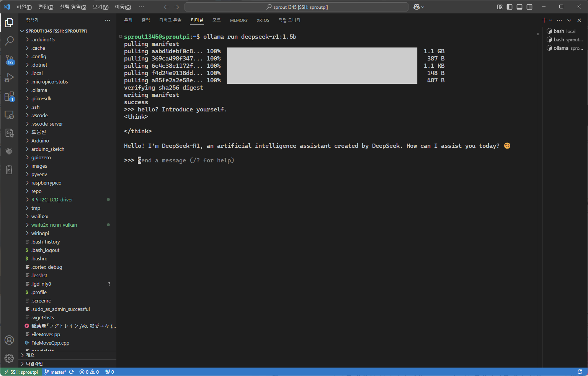The width and height of the screenshot is (588, 376).
Task: Open the .profile file
Action: point(67,292)
